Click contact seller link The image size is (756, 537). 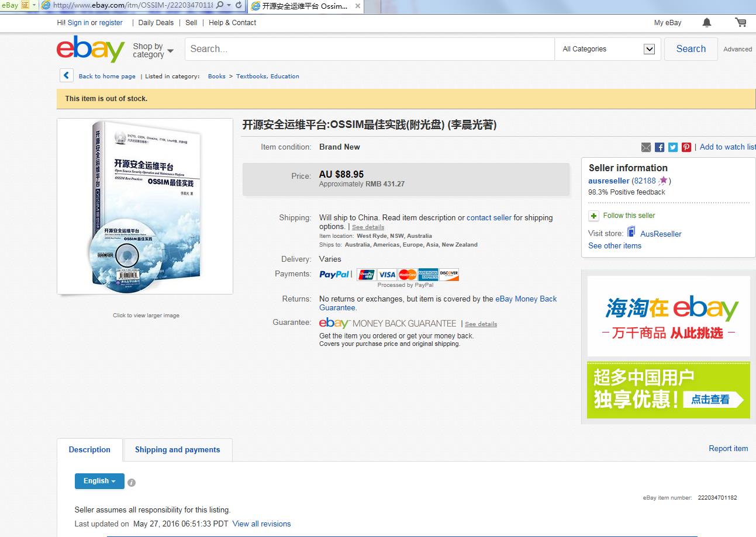(489, 218)
